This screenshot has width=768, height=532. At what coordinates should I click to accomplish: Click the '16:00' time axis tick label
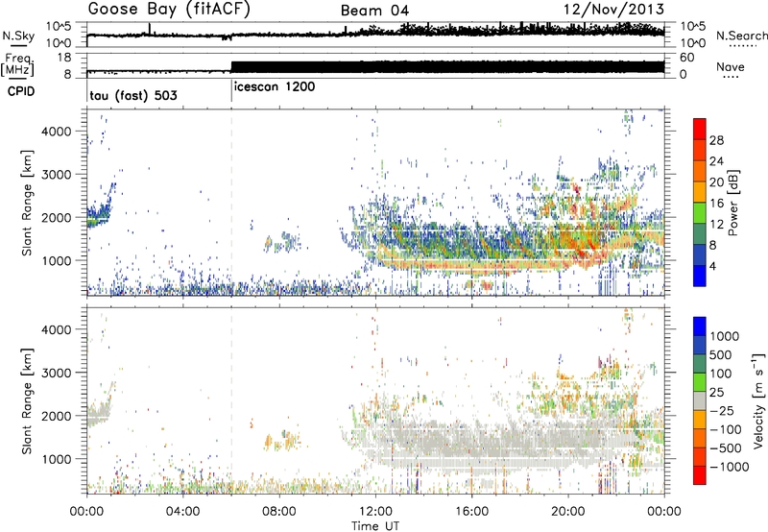click(x=471, y=512)
